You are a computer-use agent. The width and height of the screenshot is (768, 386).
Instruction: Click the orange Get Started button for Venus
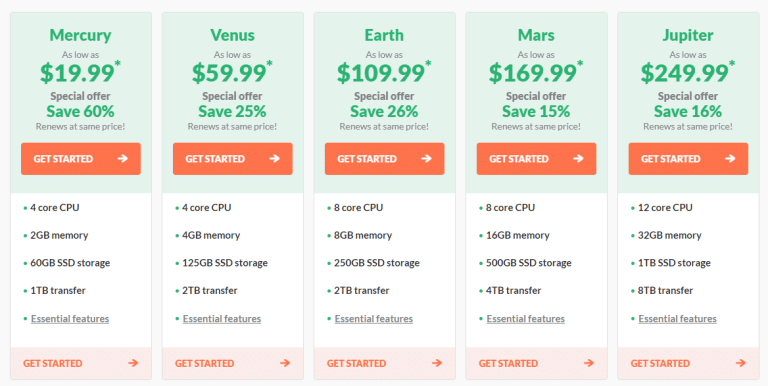233,159
